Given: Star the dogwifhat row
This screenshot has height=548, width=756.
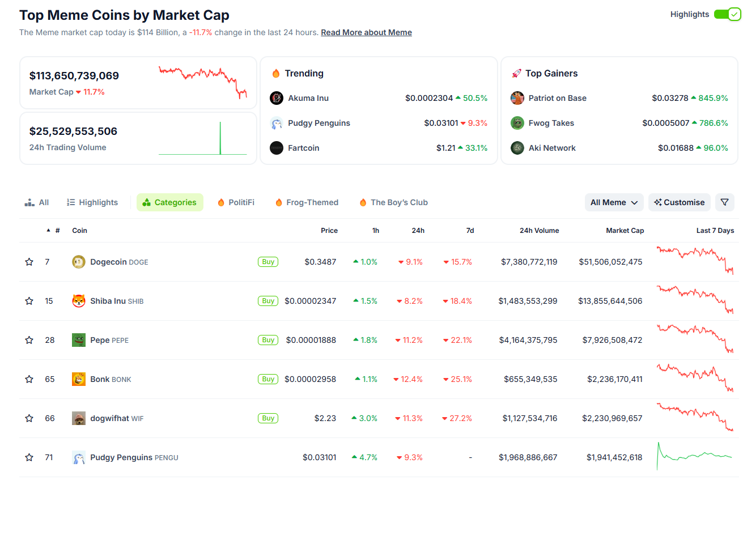Looking at the screenshot, I should click(x=29, y=418).
